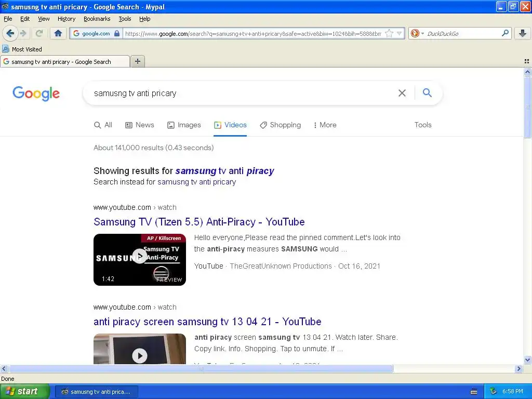Open 'Samsung TV (Tizen 5.5) Anti-Piracy - YouTube'
The image size is (532, 399).
[x=199, y=222]
